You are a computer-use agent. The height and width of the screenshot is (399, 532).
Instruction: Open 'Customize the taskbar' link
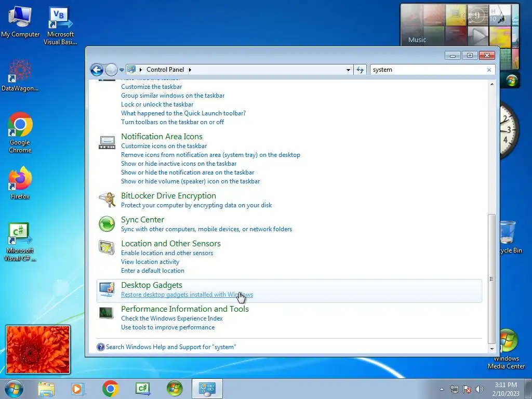[151, 87]
